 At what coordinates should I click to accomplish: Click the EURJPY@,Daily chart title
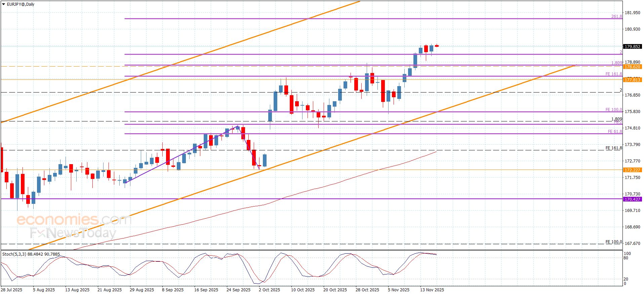pos(21,4)
